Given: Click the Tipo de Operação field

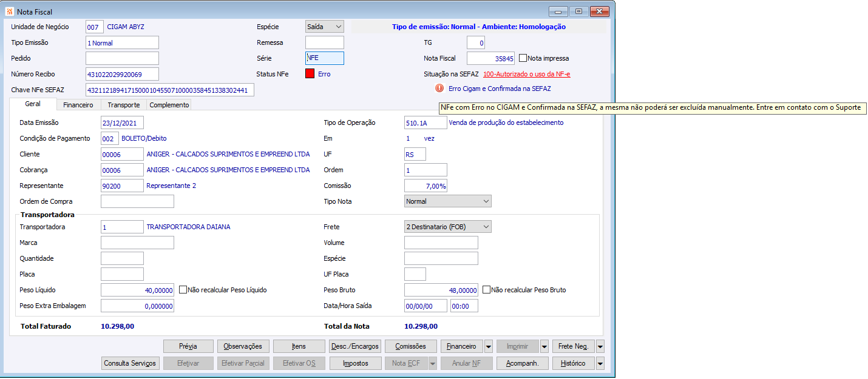Looking at the screenshot, I should coord(426,122).
